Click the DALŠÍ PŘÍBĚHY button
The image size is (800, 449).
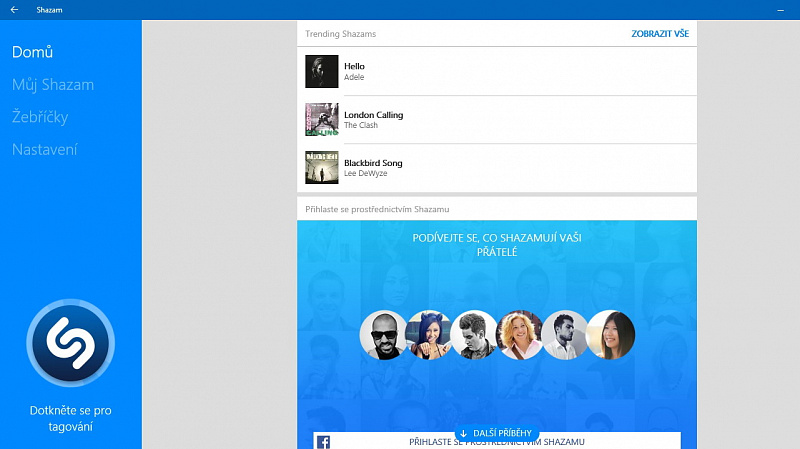[496, 433]
